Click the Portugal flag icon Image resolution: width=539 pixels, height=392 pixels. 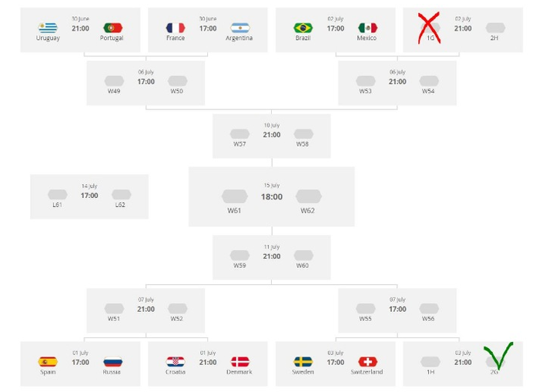pos(112,28)
